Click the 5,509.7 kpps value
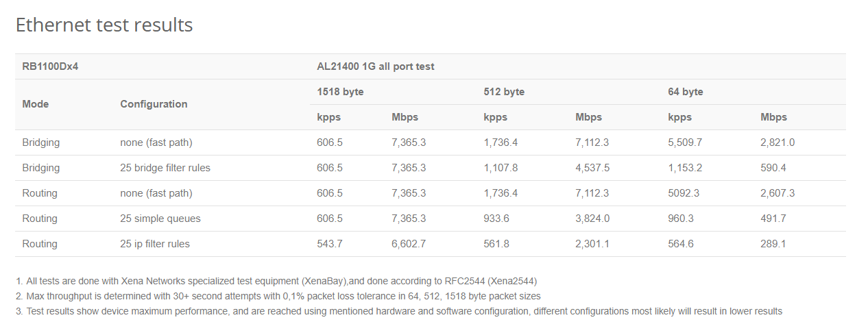The image size is (868, 335). click(x=685, y=142)
